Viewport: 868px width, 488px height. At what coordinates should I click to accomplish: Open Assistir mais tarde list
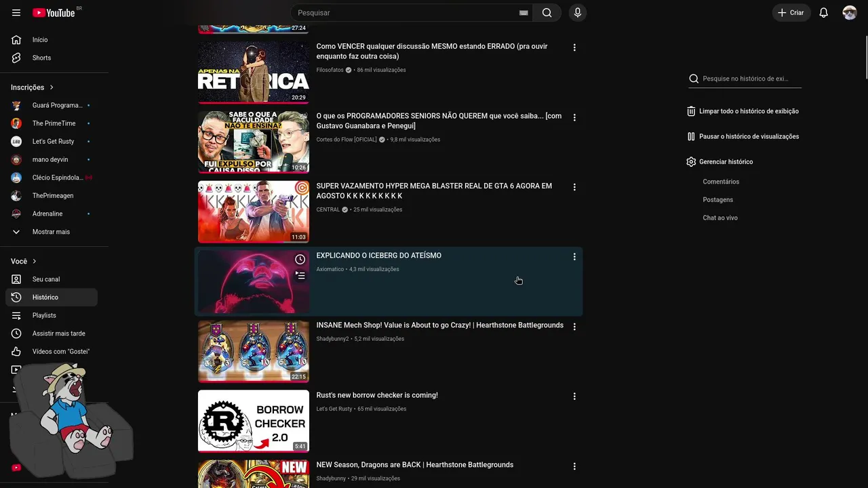point(52,333)
